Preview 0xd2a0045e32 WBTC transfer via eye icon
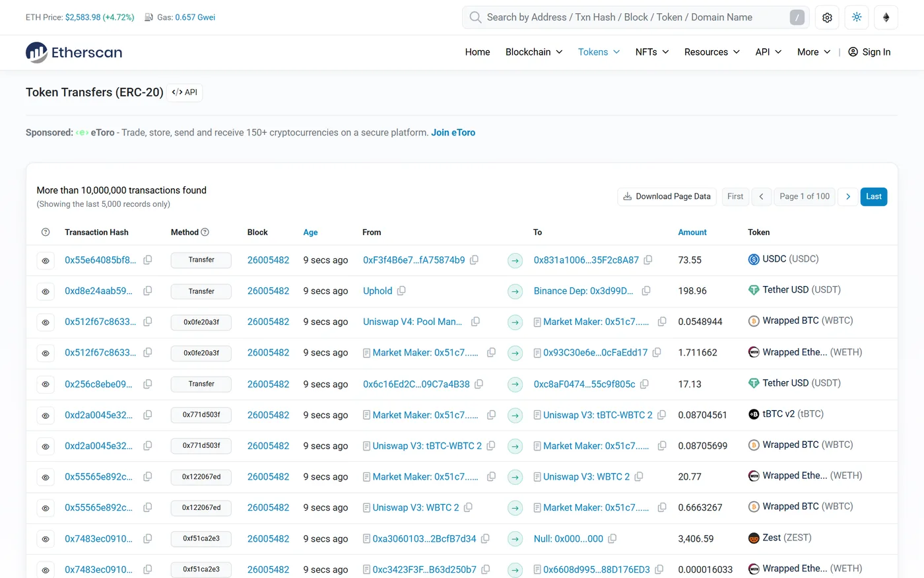The image size is (924, 578). pyautogui.click(x=46, y=447)
